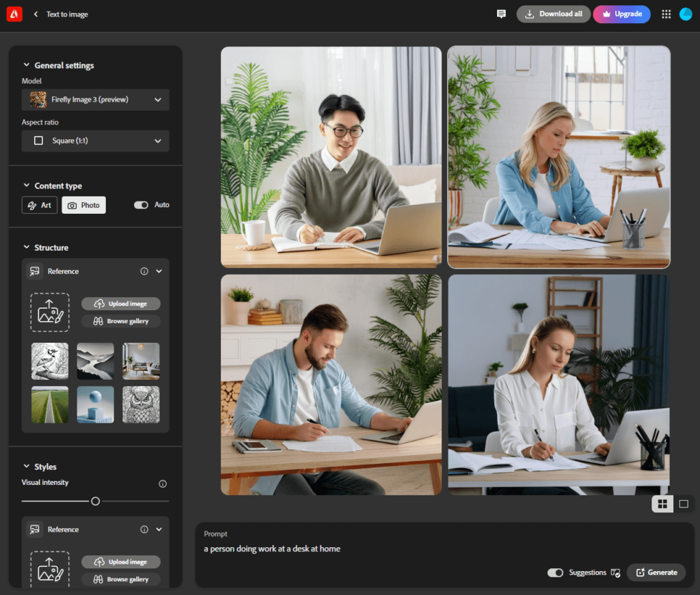Switch to the Photo content type tab
The image size is (700, 595).
click(x=83, y=204)
